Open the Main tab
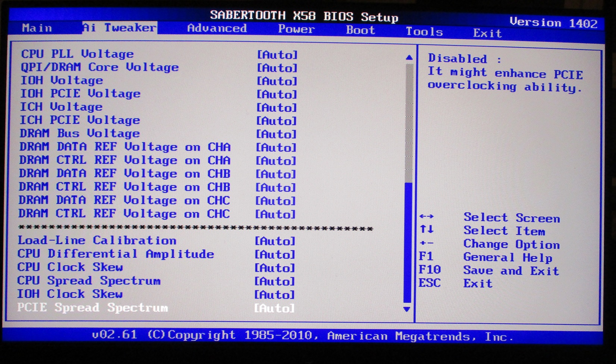This screenshot has width=616, height=364. pos(37,28)
